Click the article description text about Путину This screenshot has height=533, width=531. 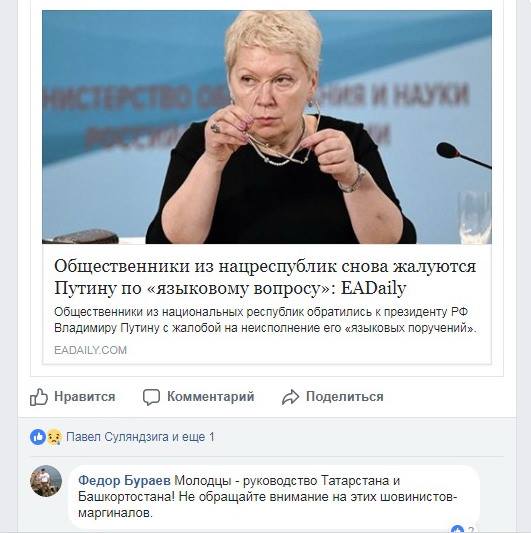click(x=265, y=320)
